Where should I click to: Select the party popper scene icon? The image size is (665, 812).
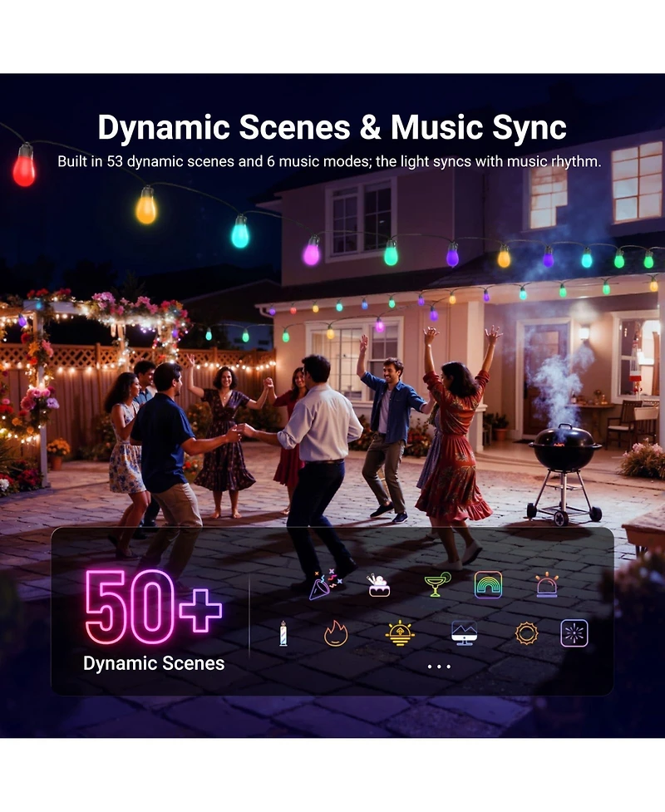[x=325, y=584]
